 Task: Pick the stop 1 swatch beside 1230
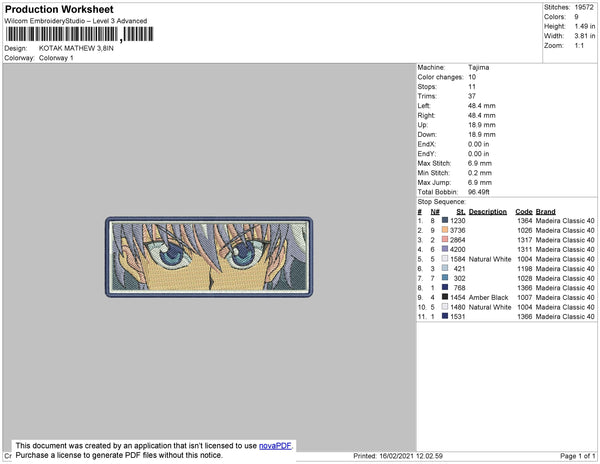point(445,220)
